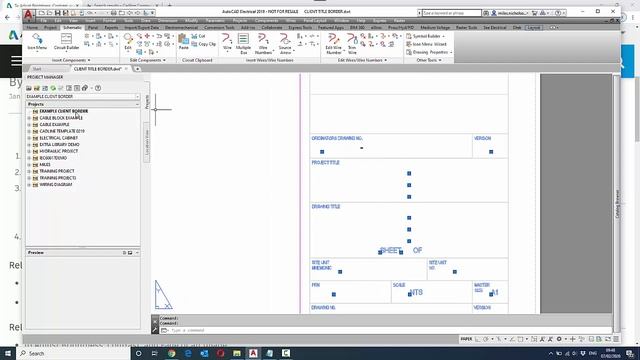Select the Projects vertical side tab
The height and width of the screenshot is (360, 640).
click(147, 101)
